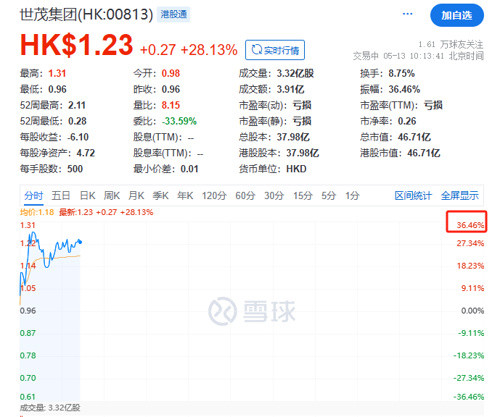500x417 pixels.
Task: Click the 实时行情 refresh quote button
Action: tap(275, 50)
